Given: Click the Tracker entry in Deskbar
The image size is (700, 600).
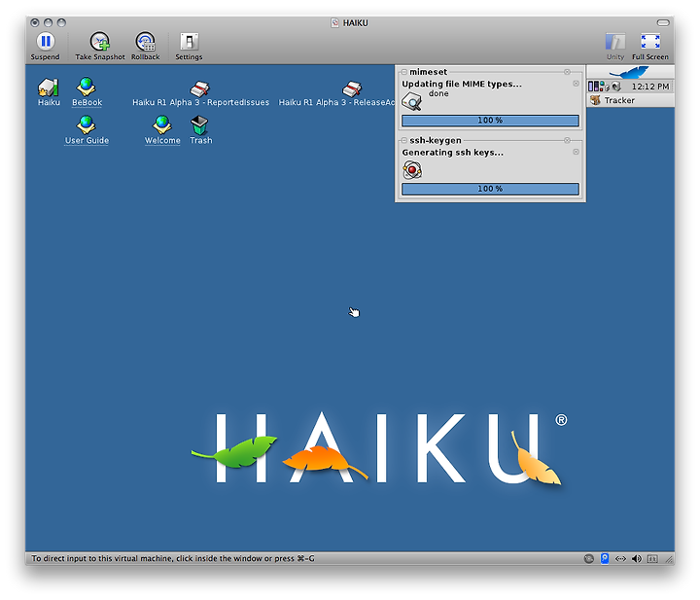Looking at the screenshot, I should [630, 100].
